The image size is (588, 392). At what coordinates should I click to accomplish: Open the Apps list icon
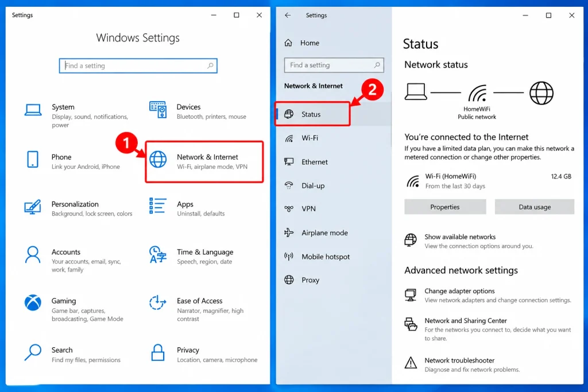pyautogui.click(x=157, y=205)
